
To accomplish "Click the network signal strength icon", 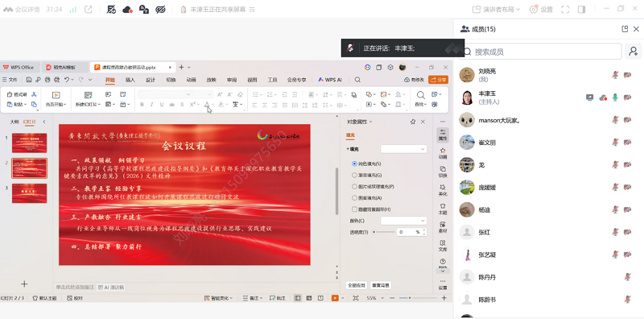I will click(x=72, y=9).
